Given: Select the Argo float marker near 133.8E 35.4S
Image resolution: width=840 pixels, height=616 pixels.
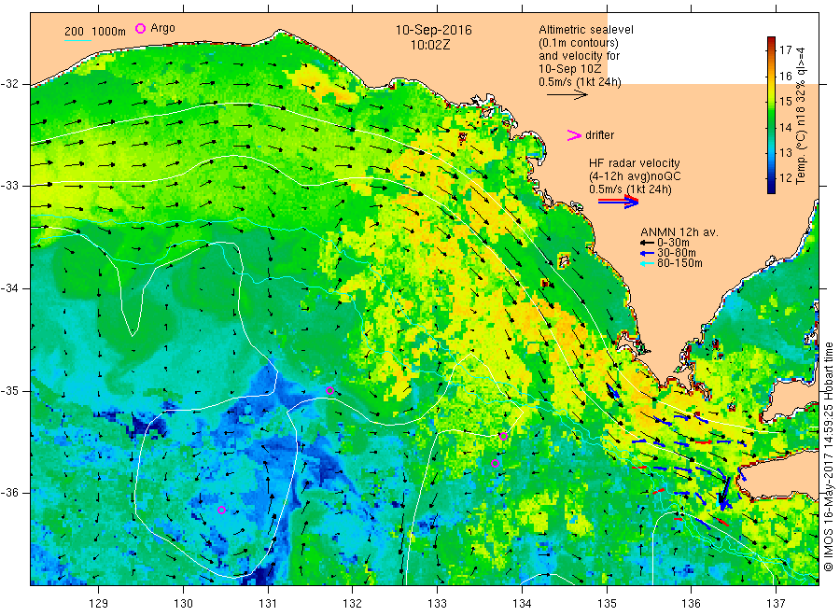Looking at the screenshot, I should coord(504,436).
